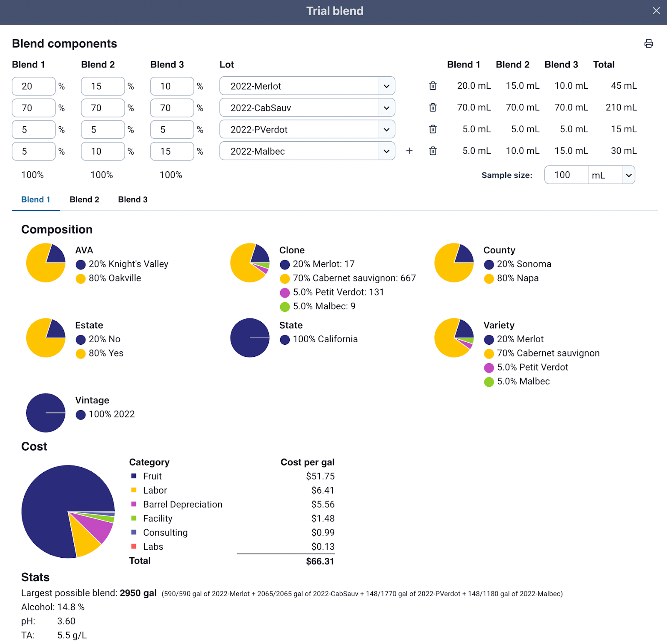Change sample size unit from mL
The width and height of the screenshot is (667, 644).
point(612,175)
